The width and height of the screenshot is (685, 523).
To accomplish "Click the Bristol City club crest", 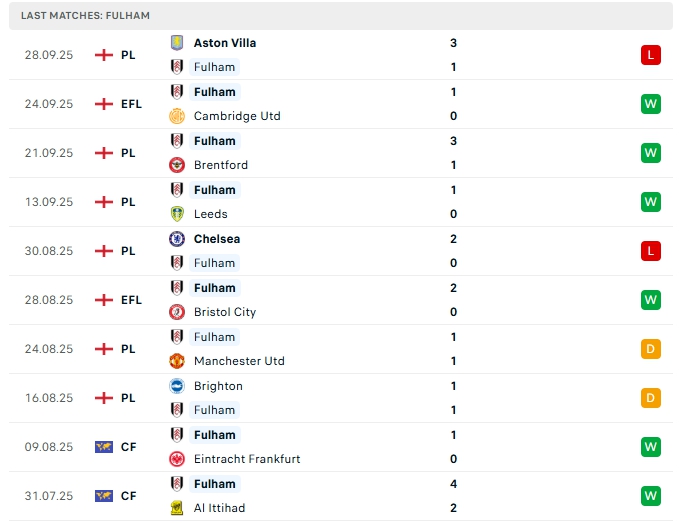I will [177, 312].
